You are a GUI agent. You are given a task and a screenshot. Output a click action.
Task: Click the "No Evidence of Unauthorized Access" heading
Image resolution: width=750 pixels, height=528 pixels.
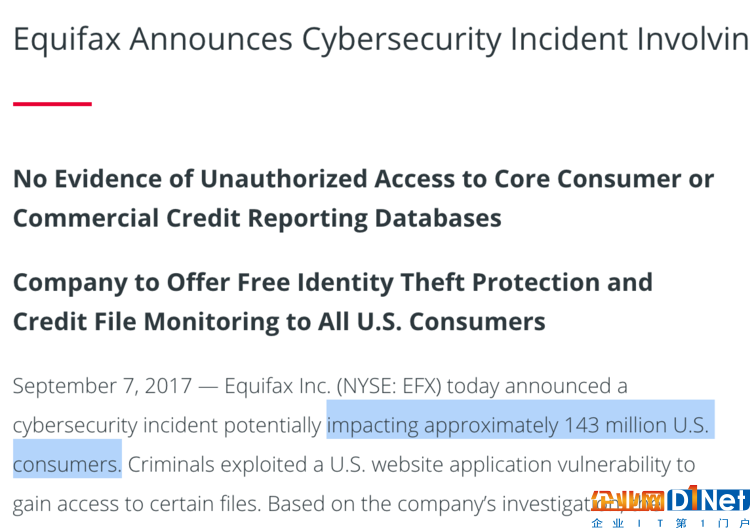(x=364, y=179)
